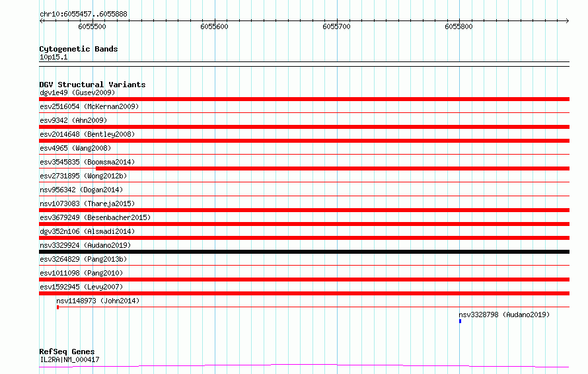This screenshot has width=588, height=374.
Task: Click the red bar under esv1592945 (Levy2007)
Action: tap(304, 293)
